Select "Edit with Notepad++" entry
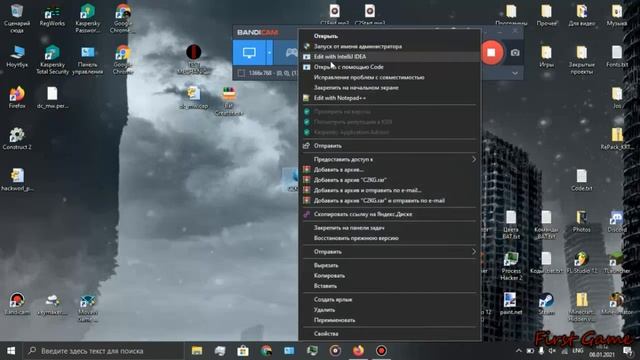The image size is (640, 360). coord(389,98)
